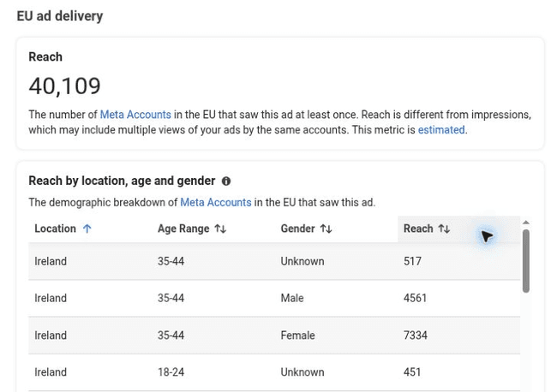Click the Female gender cell
The height and width of the screenshot is (392, 557).
coord(297,336)
